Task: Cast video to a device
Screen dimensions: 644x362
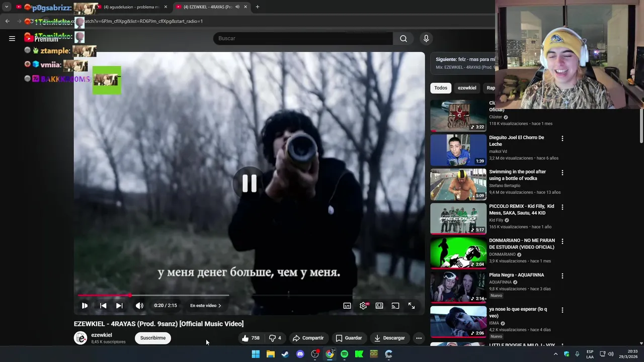Action: (x=395, y=306)
